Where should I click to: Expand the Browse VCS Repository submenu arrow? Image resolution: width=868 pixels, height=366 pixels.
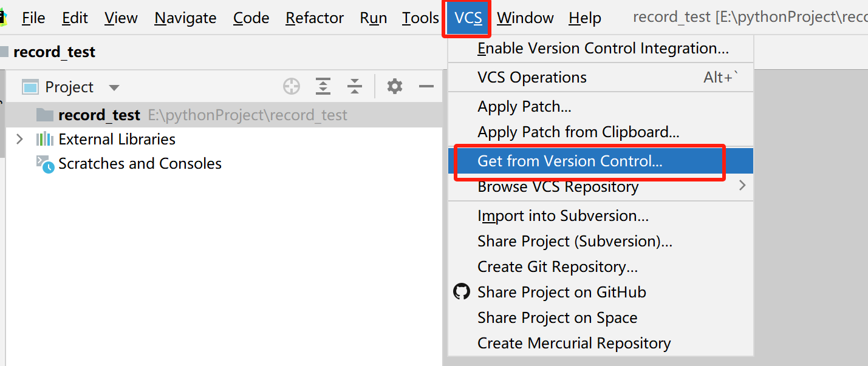point(742,186)
